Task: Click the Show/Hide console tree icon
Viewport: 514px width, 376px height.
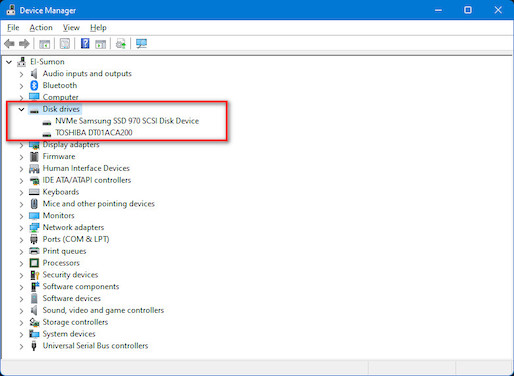Action: tap(44, 44)
